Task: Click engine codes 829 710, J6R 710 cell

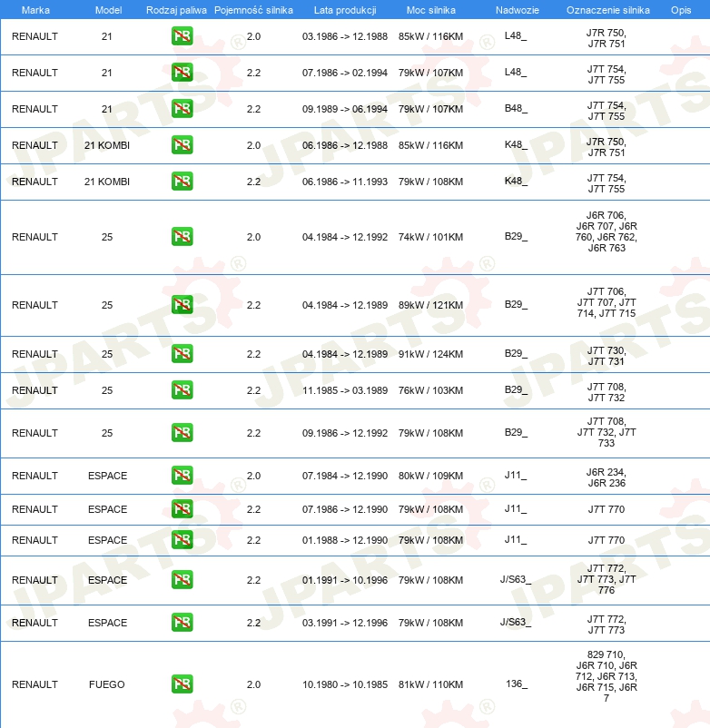Action: pos(606,676)
